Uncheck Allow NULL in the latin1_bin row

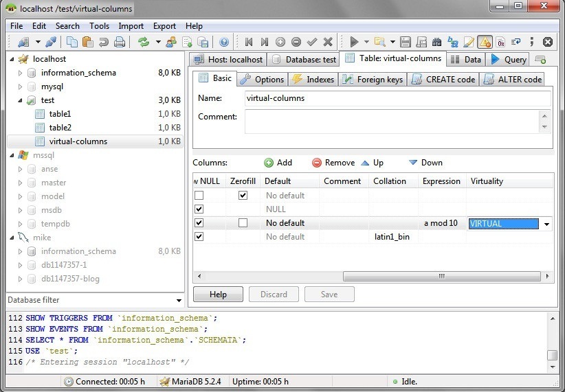click(199, 236)
